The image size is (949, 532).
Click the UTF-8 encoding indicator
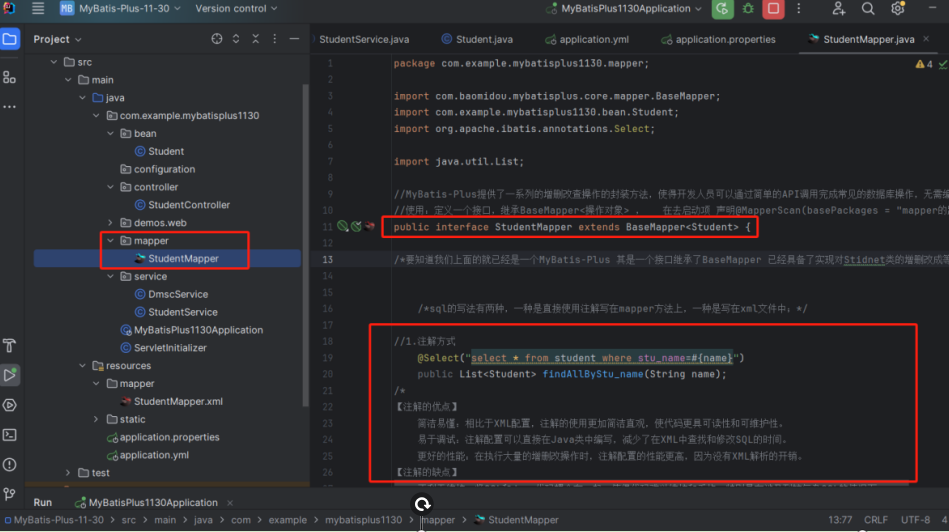[915, 520]
